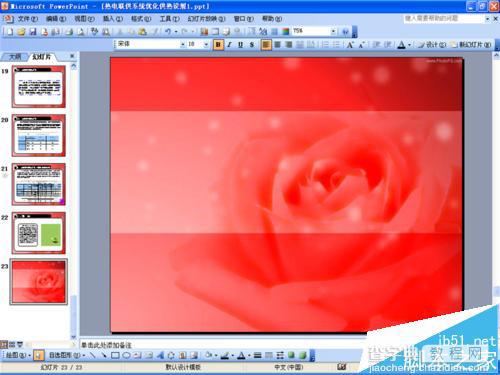Start slide show from current slide button
This screenshot has height=375, width=500.
(20, 344)
